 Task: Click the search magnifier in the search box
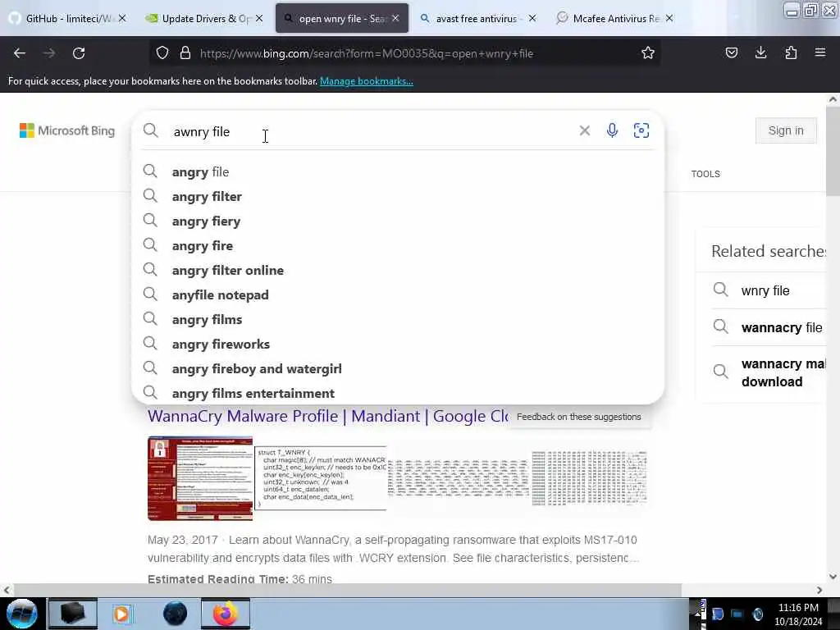coord(151,130)
